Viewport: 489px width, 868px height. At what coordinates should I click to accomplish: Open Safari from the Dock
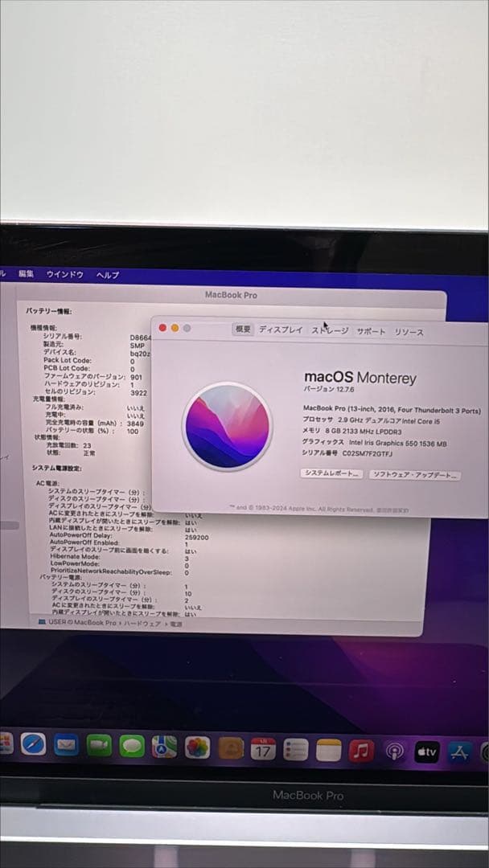[33, 744]
